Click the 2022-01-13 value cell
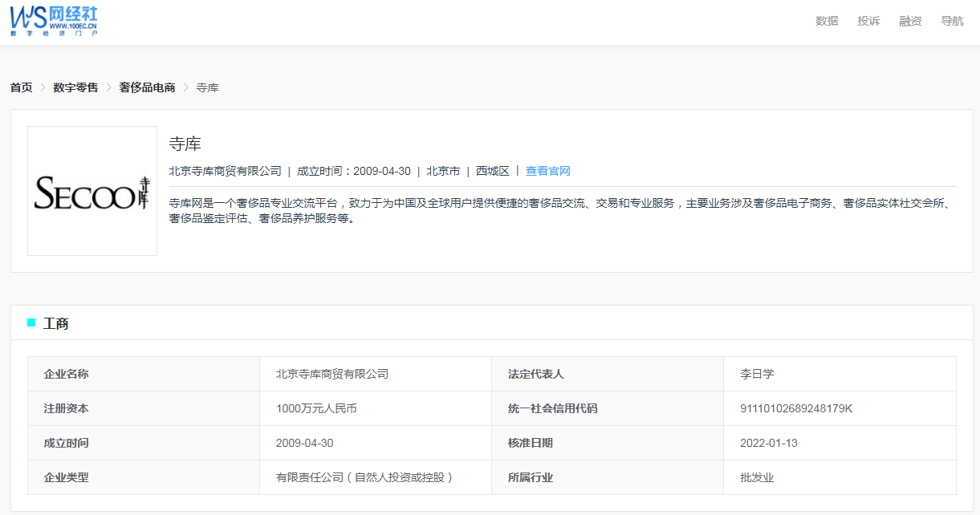Image resolution: width=980 pixels, height=515 pixels. (x=840, y=443)
